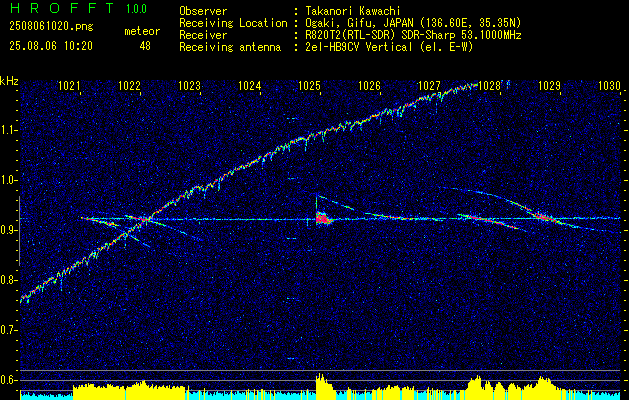Click time marker 1028
Image resolution: width=629 pixels, height=400 pixels.
point(490,85)
